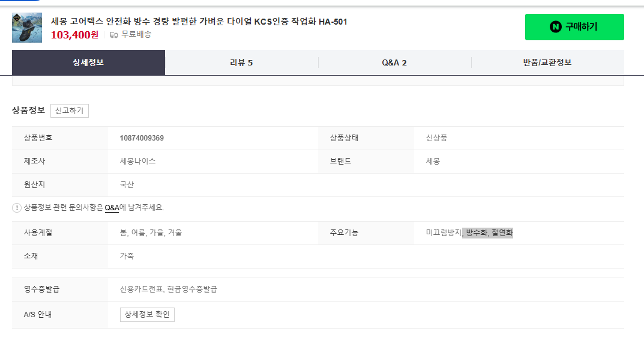
Task: Switch to the Q&A 2 tab
Action: tap(394, 62)
